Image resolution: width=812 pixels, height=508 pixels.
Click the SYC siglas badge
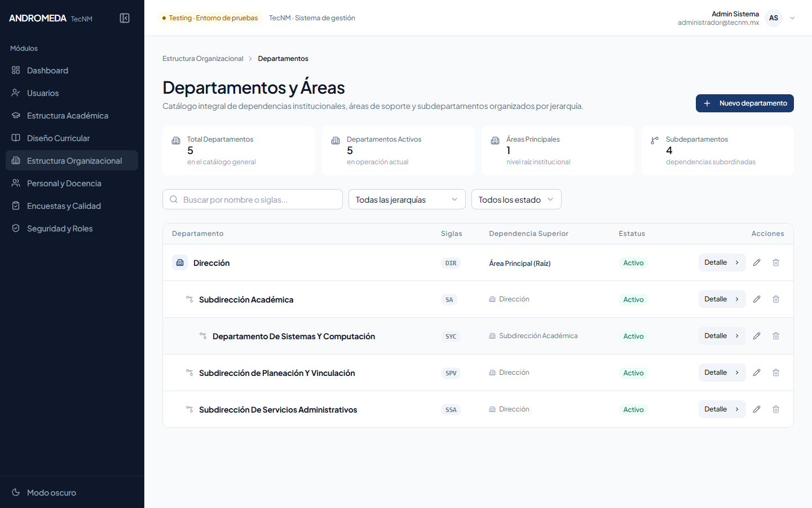click(451, 336)
